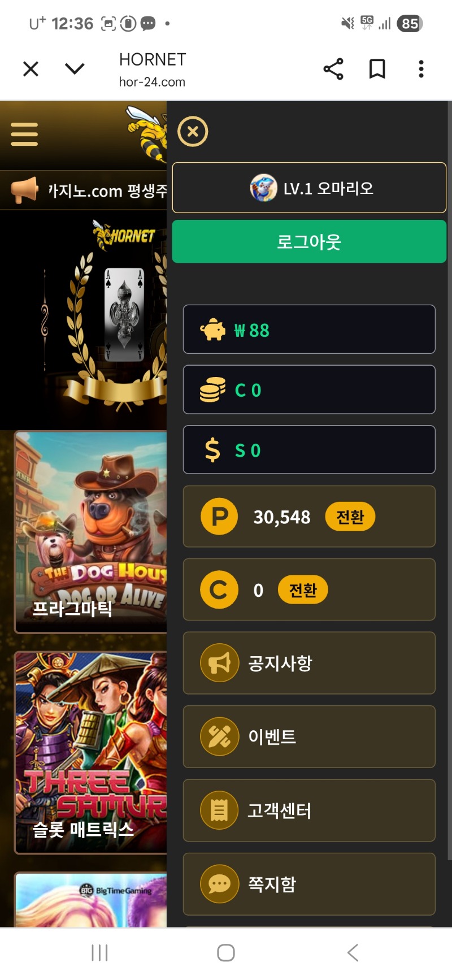Open the hamburger menu icon
Image resolution: width=452 pixels, height=980 pixels.
coord(24,135)
